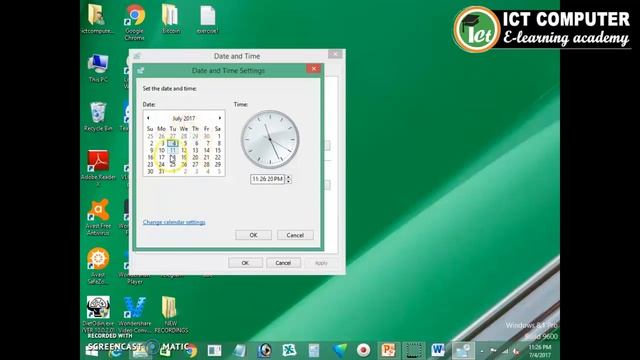640x360 pixels.
Task: Decrease time with the down spinner arrow
Action: (289, 181)
